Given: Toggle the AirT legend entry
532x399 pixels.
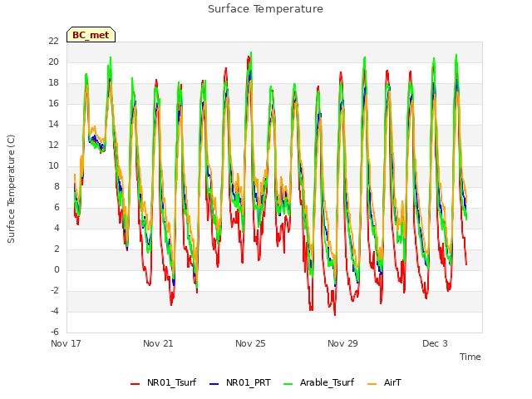Looking at the screenshot, I should [x=384, y=382].
